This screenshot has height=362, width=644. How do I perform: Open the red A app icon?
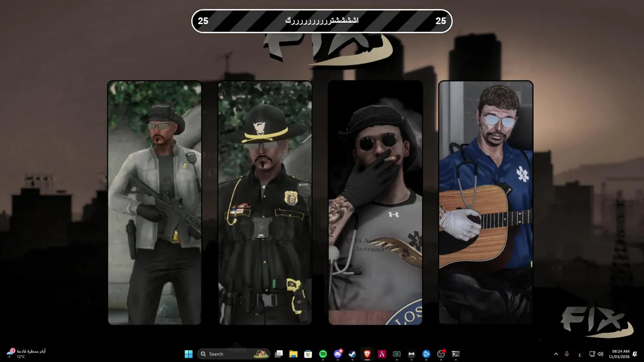click(x=382, y=354)
